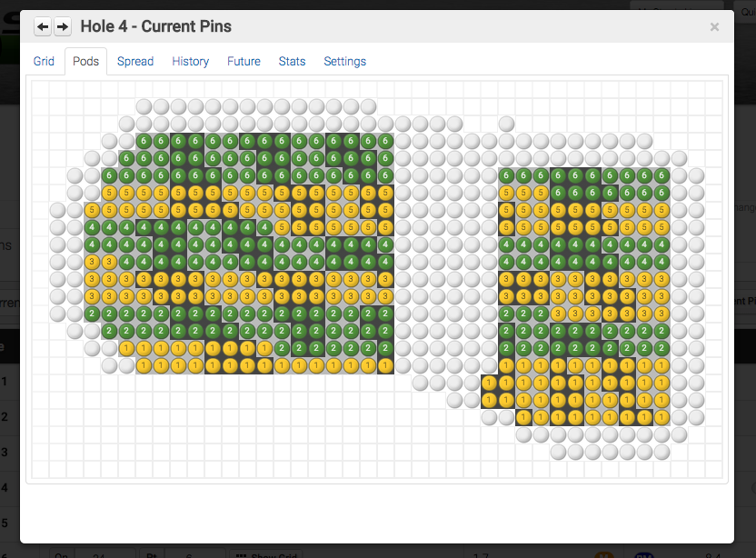This screenshot has width=756, height=558.
Task: Go to previous hole with left arrow
Action: [43, 27]
